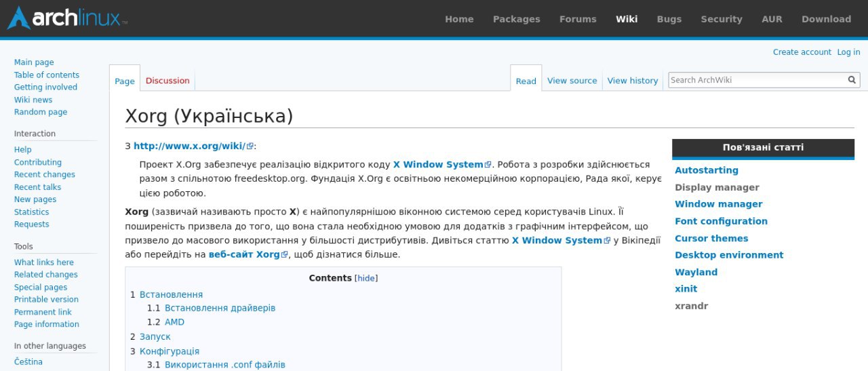Image resolution: width=868 pixels, height=371 pixels.
Task: Click the Create account link
Action: 802,52
